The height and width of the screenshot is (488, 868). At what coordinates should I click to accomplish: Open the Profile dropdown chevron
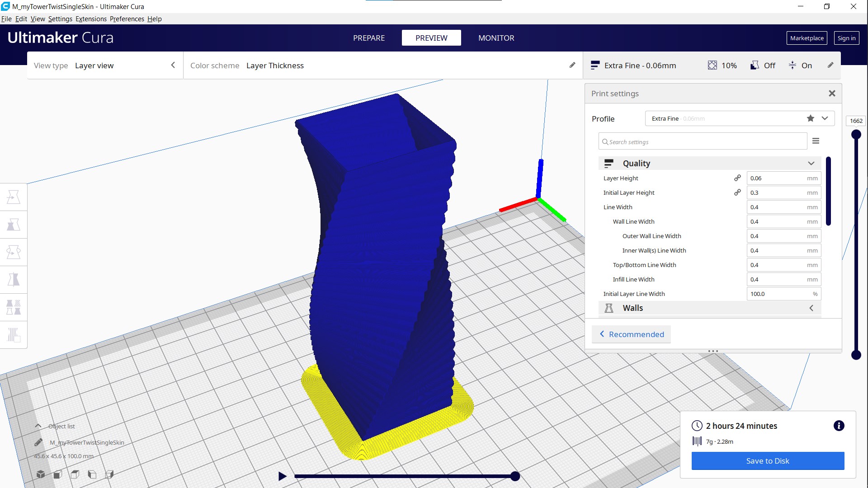(x=825, y=118)
